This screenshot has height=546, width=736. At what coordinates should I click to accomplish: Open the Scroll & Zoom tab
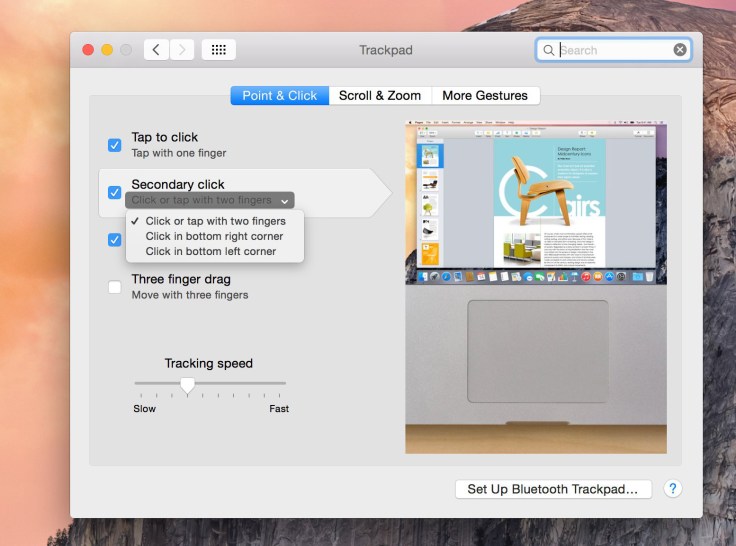click(x=380, y=96)
